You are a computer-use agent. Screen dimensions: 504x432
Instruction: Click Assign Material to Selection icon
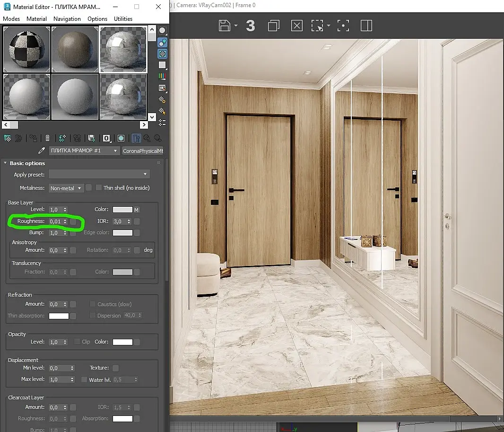(33, 138)
